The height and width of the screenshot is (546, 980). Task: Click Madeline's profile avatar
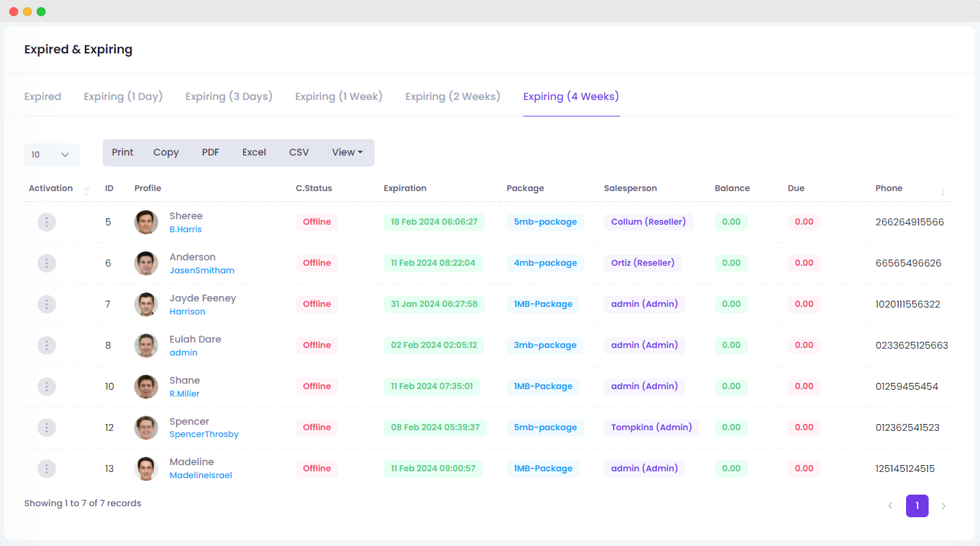point(146,469)
